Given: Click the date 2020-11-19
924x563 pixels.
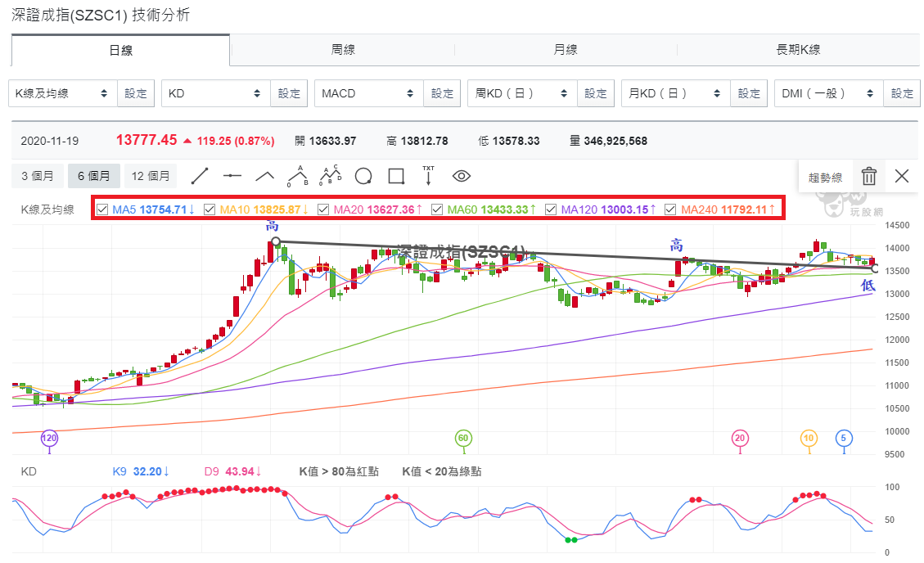Looking at the screenshot, I should 49,142.
